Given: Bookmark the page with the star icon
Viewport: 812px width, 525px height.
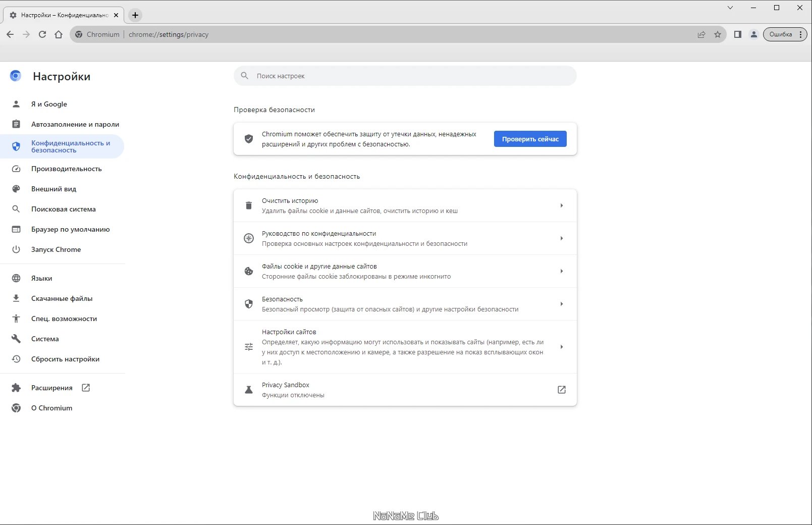Looking at the screenshot, I should coord(717,34).
